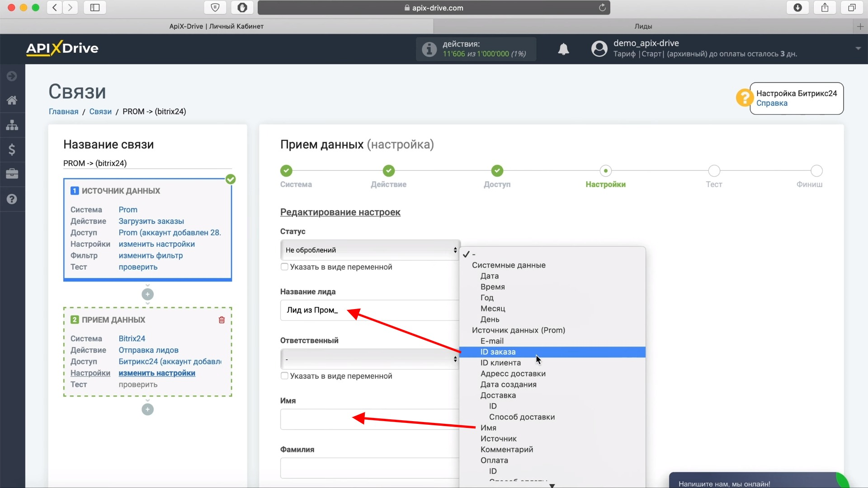Delete the ПРИЕМ ДАННЫХ block with trash icon
868x488 pixels.
tap(222, 320)
